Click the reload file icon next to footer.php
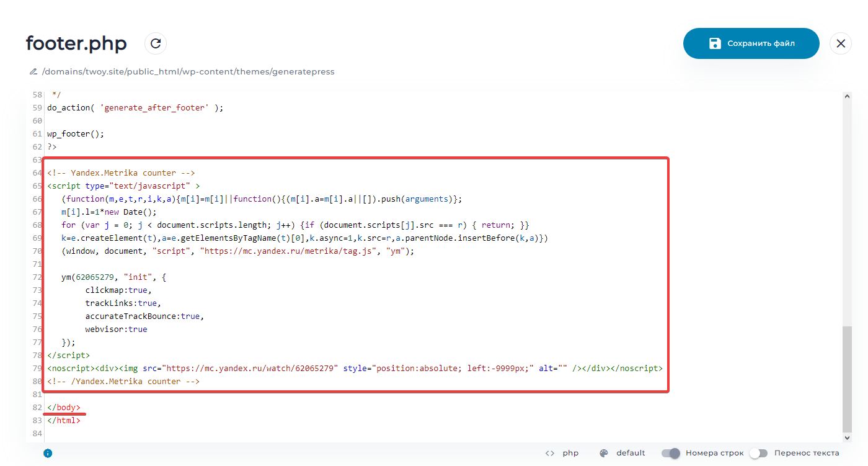The height and width of the screenshot is (466, 868). pyautogui.click(x=156, y=43)
